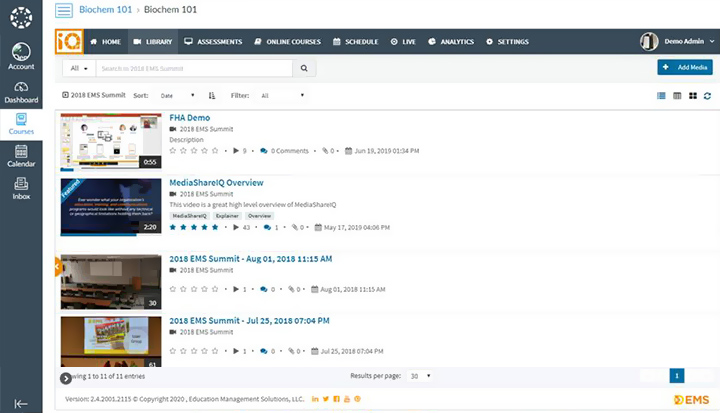The image size is (720, 413).
Task: Open the Filter All dropdown
Action: [x=282, y=96]
